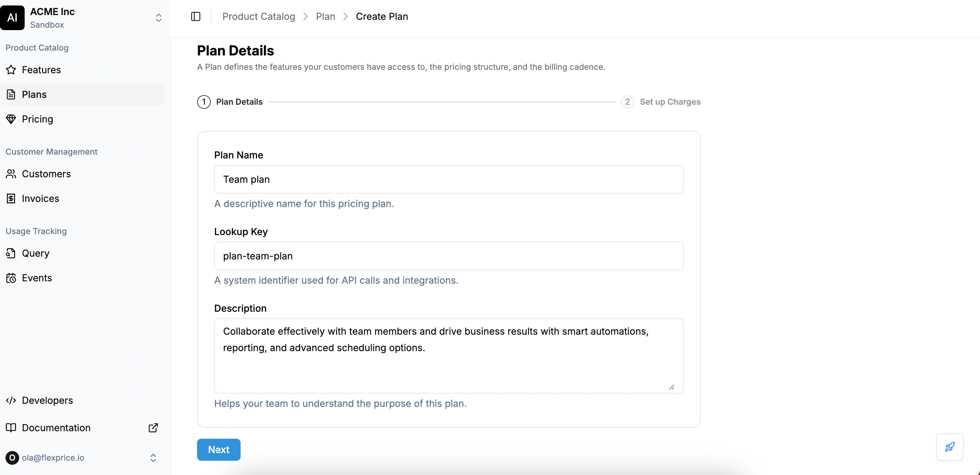Screen dimensions: 980x475
Task: Click the Create Plan breadcrumb
Action: (382, 16)
